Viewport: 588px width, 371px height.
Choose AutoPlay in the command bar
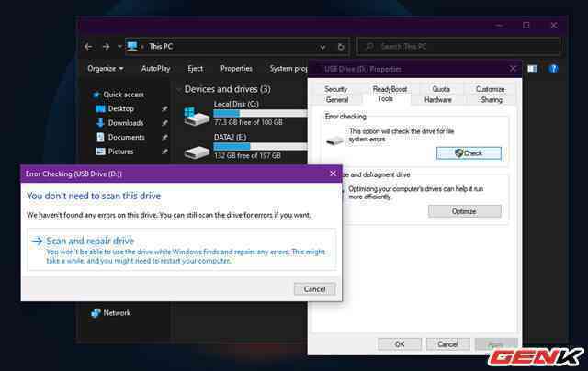(155, 69)
